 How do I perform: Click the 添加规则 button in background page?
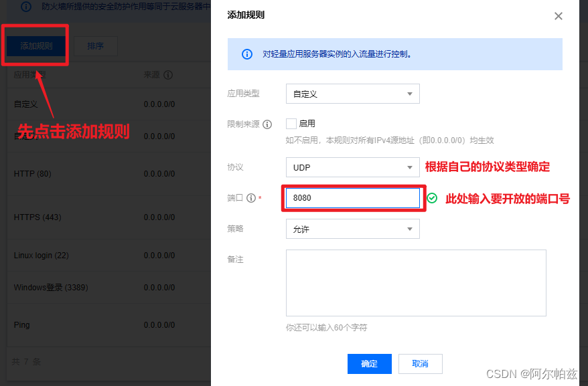[36, 46]
